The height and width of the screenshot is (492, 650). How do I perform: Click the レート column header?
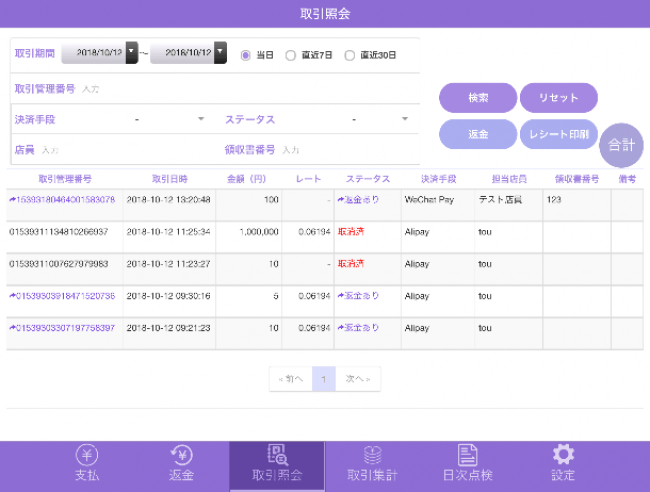click(308, 179)
